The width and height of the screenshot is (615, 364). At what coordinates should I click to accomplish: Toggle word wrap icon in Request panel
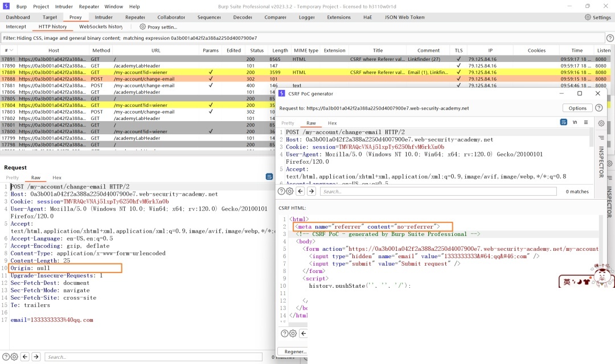tap(269, 177)
